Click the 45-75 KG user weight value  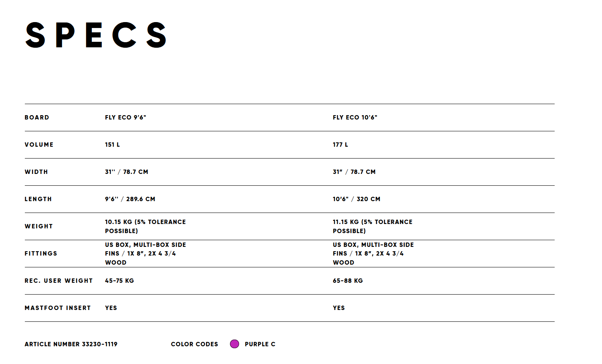coord(120,281)
